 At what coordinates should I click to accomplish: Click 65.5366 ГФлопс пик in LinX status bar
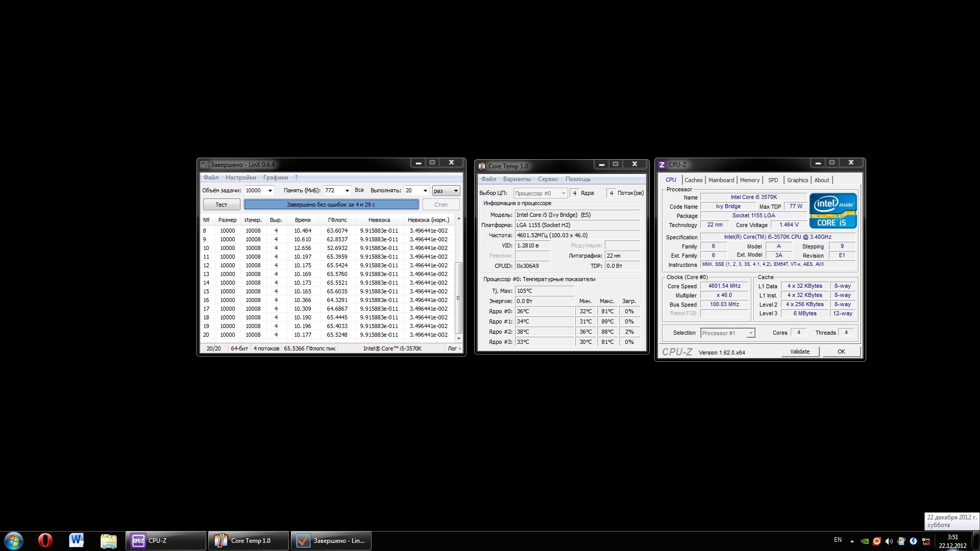click(x=310, y=348)
